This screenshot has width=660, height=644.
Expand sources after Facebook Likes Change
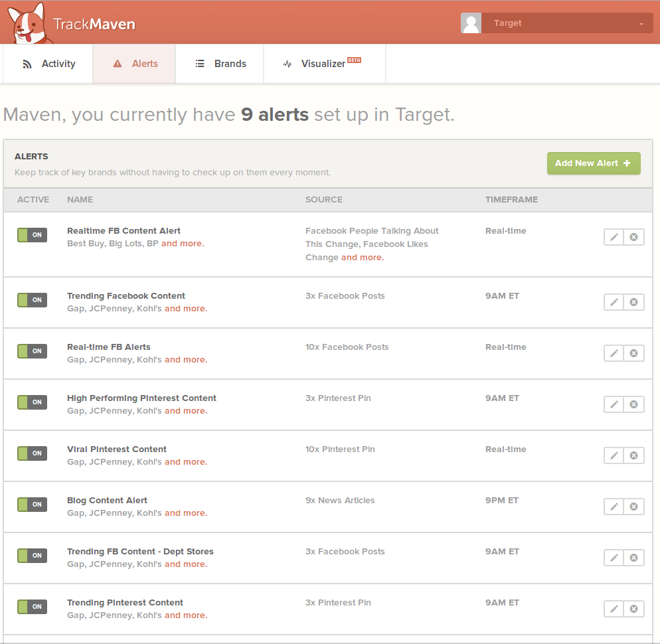pos(363,258)
